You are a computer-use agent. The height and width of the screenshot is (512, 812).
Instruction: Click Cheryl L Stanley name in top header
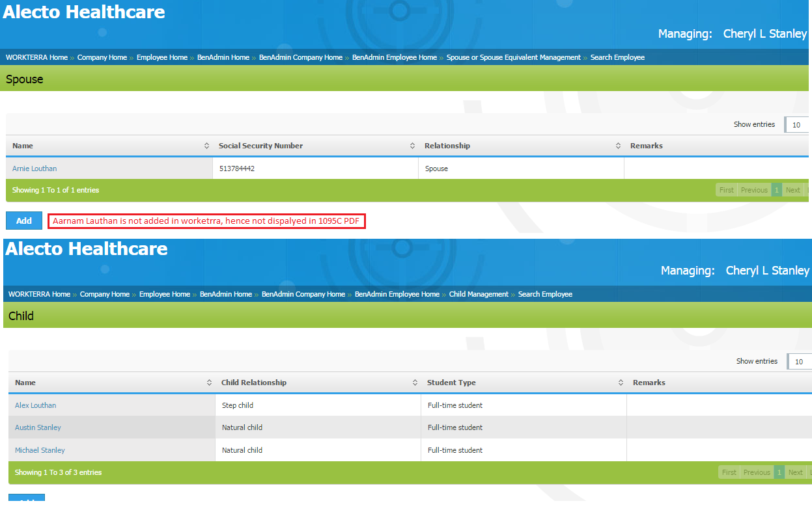765,34
